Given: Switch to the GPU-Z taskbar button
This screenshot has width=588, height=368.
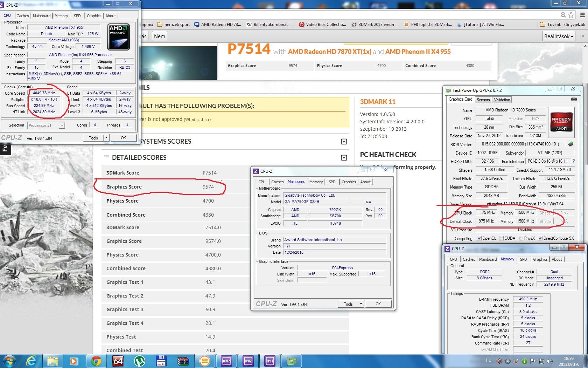Looking at the screenshot, I should [x=292, y=361].
